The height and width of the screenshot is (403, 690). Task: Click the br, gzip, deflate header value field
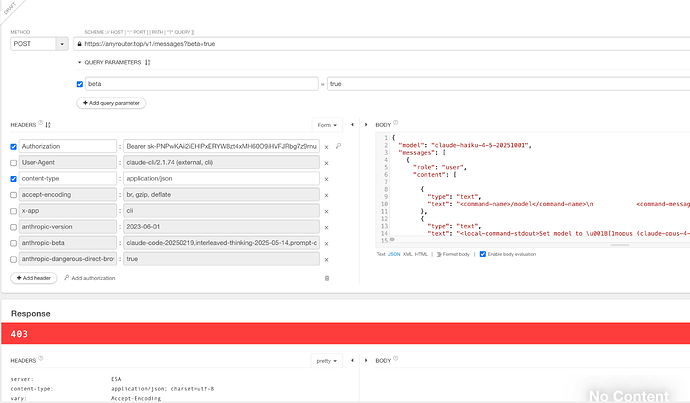(221, 194)
